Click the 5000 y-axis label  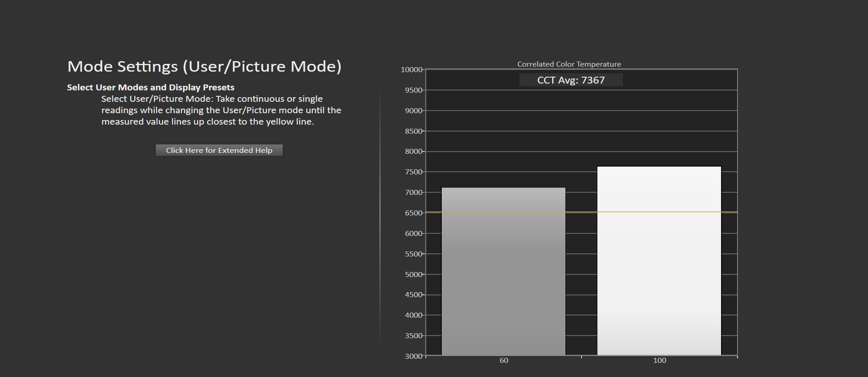point(413,275)
